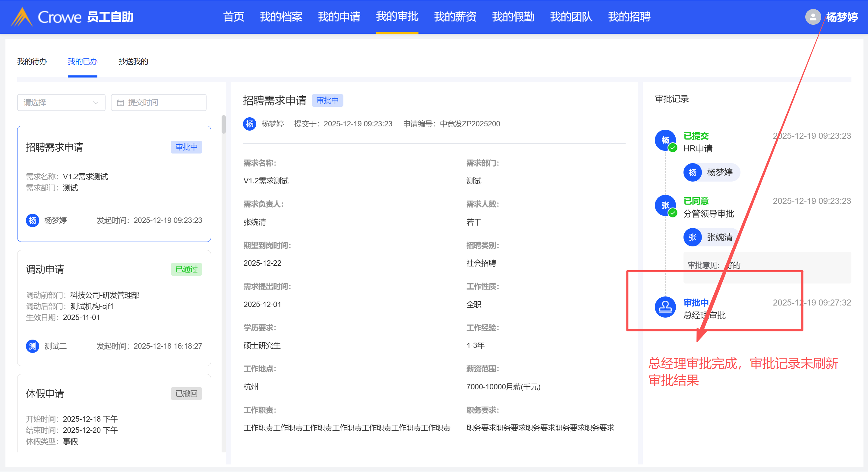Screen dimensions: 868x472
Task: Switch to 抄送我的 tab
Action: (x=133, y=61)
